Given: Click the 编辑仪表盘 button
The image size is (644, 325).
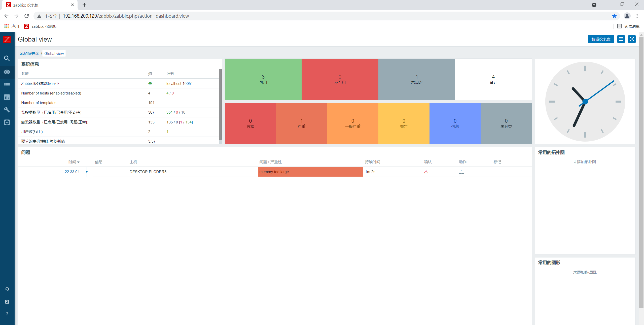Looking at the screenshot, I should point(601,39).
